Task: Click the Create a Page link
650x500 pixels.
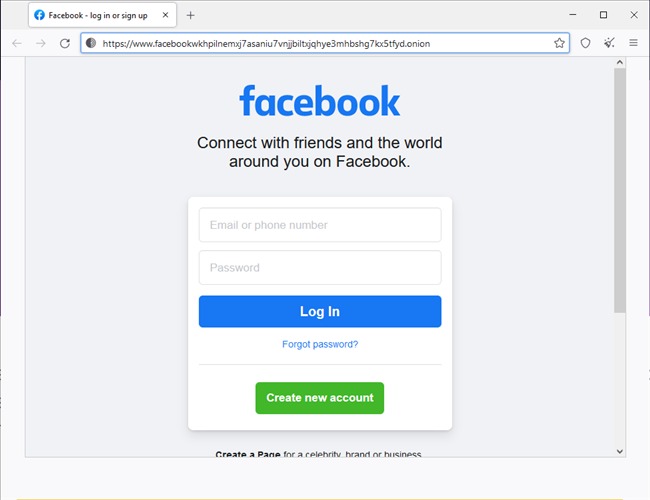Action: click(x=248, y=454)
